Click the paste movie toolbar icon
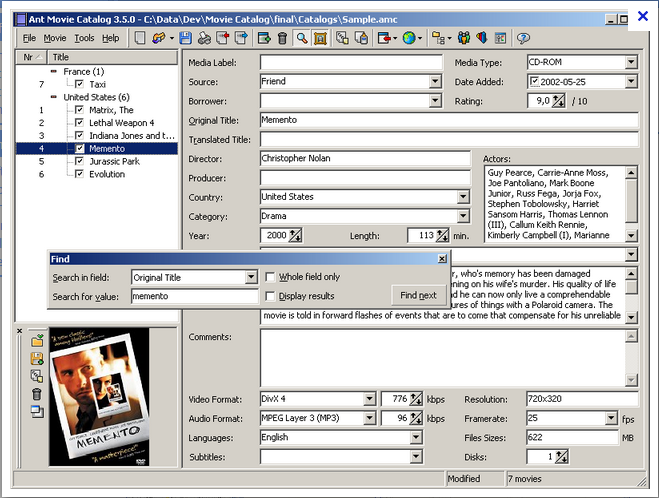659x498 pixels. pos(361,38)
